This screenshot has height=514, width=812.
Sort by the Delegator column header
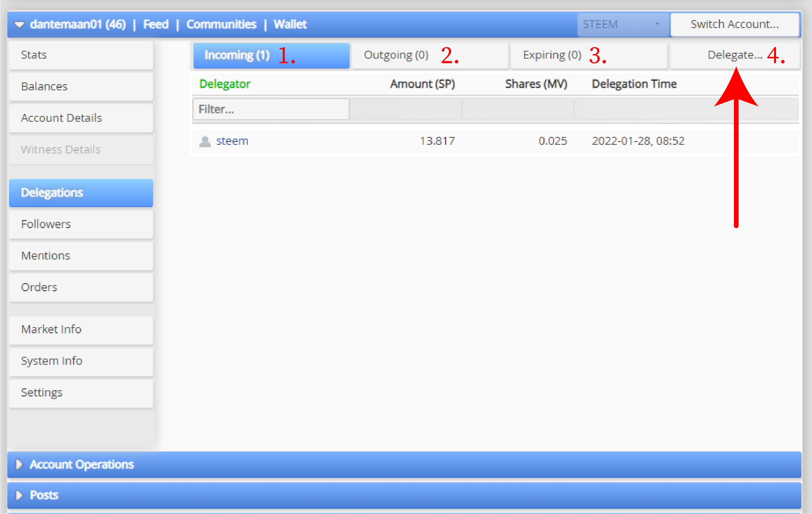click(225, 84)
